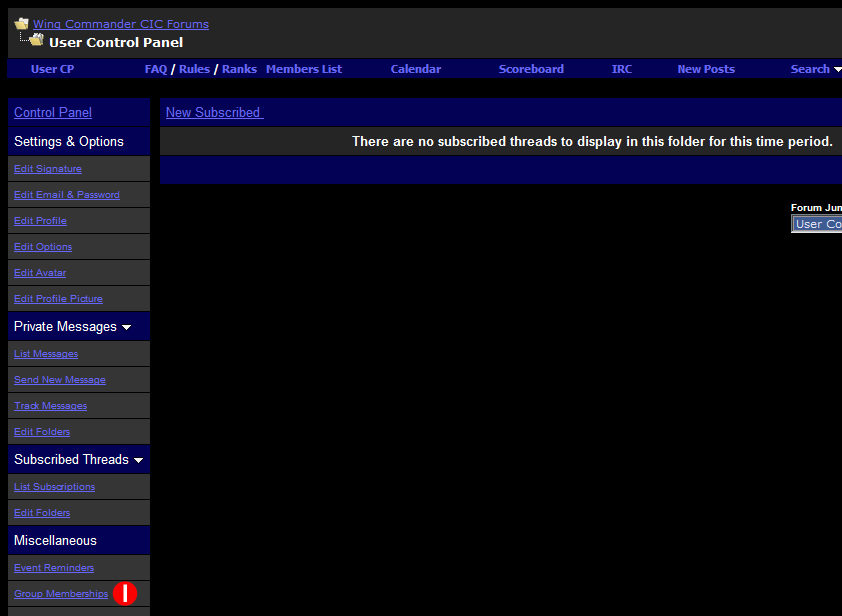Collapse the Subscribed Threads section arrow
Image resolution: width=842 pixels, height=616 pixels.
[x=138, y=460]
